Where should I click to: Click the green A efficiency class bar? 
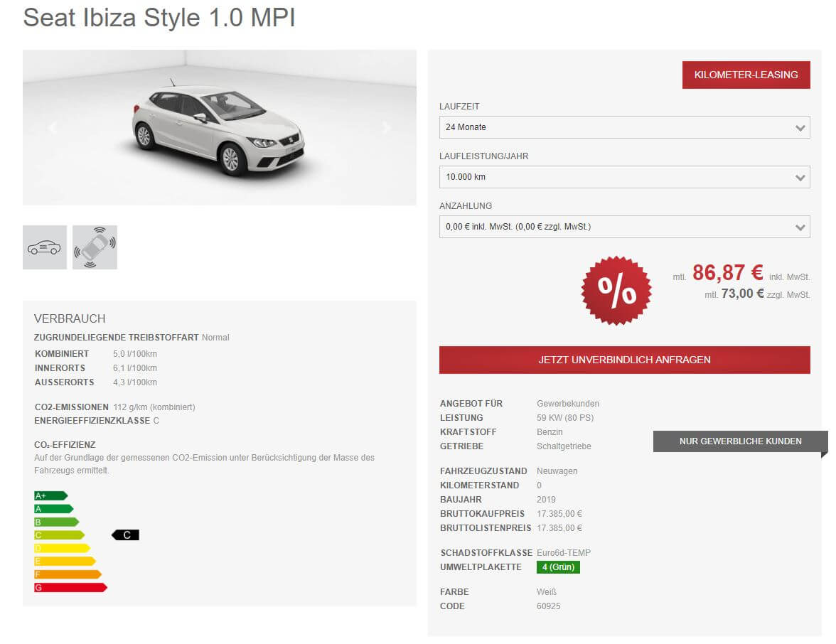[x=53, y=509]
